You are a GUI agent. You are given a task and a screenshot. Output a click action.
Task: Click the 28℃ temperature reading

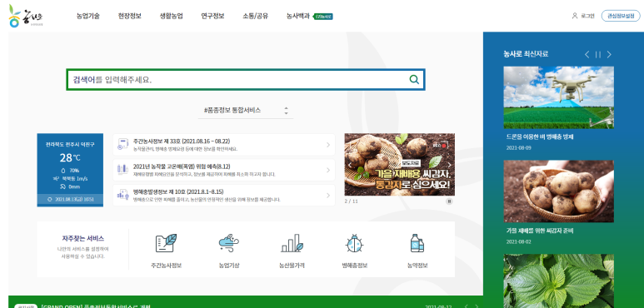pos(70,158)
